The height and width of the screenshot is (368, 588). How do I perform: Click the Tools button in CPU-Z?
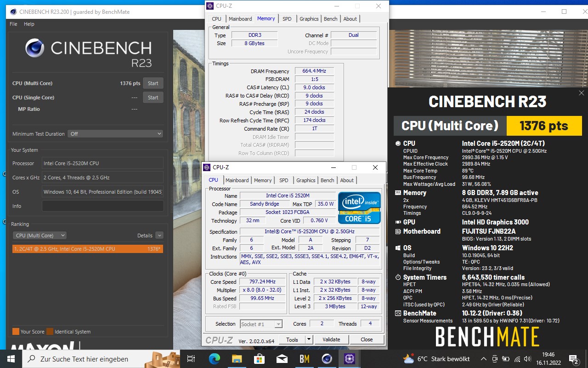[x=292, y=339]
